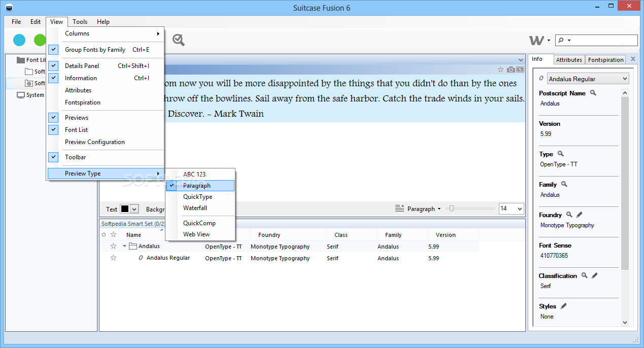Click the application icon in the title bar
Image resolution: width=644 pixels, height=348 pixels.
tap(8, 7)
